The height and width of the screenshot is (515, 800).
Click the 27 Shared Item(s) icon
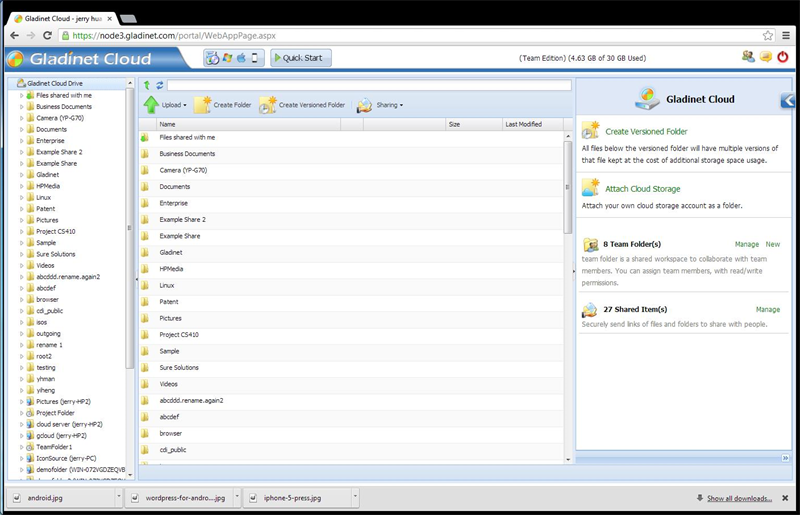[590, 310]
